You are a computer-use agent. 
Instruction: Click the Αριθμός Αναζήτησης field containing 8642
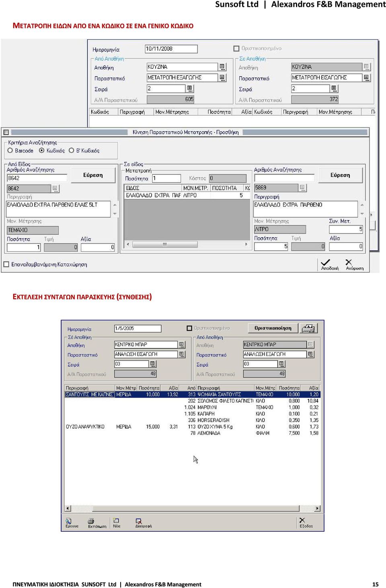37,178
